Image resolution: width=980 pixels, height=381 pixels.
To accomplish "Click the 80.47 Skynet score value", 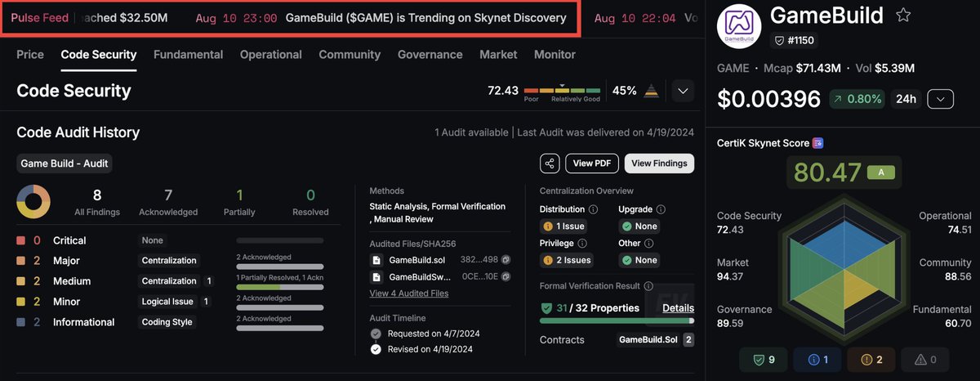I will point(827,173).
